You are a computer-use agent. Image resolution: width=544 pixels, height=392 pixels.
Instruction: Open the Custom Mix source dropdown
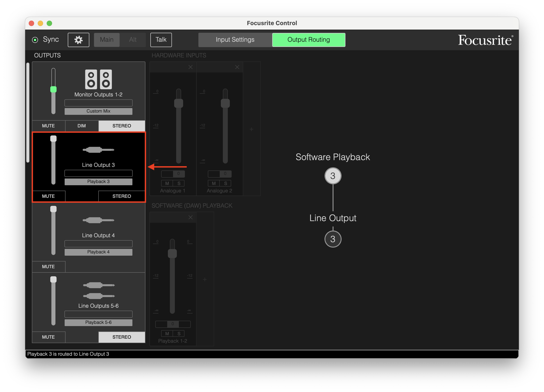(x=98, y=111)
